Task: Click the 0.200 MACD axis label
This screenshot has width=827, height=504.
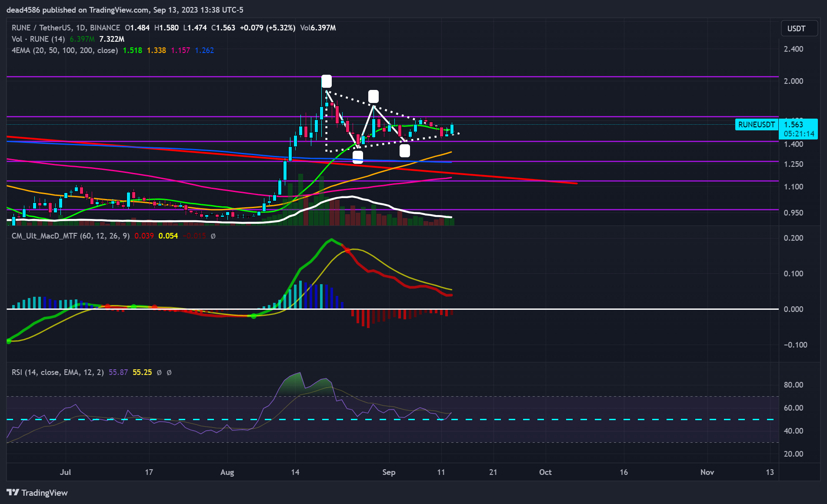Action: point(794,238)
